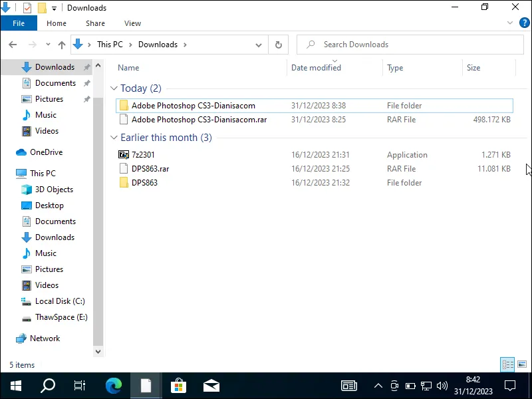
Task: Click the 7z2301 application icon
Action: click(x=123, y=155)
